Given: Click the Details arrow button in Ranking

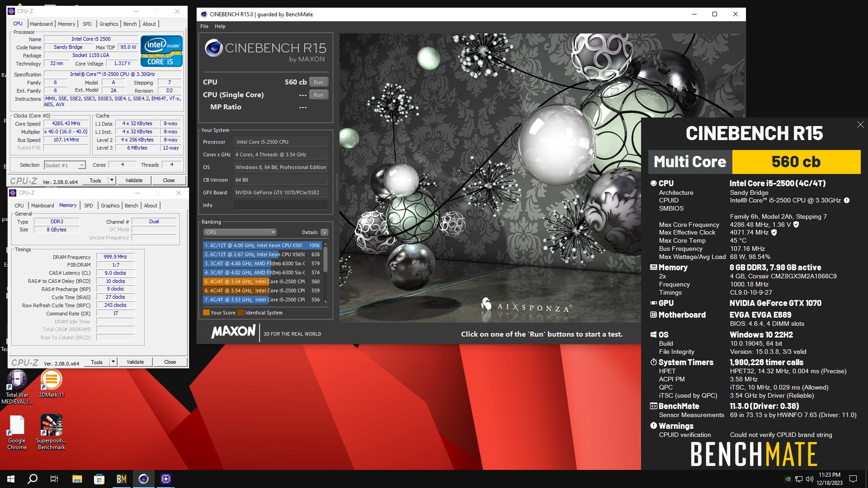Looking at the screenshot, I should click(x=324, y=232).
